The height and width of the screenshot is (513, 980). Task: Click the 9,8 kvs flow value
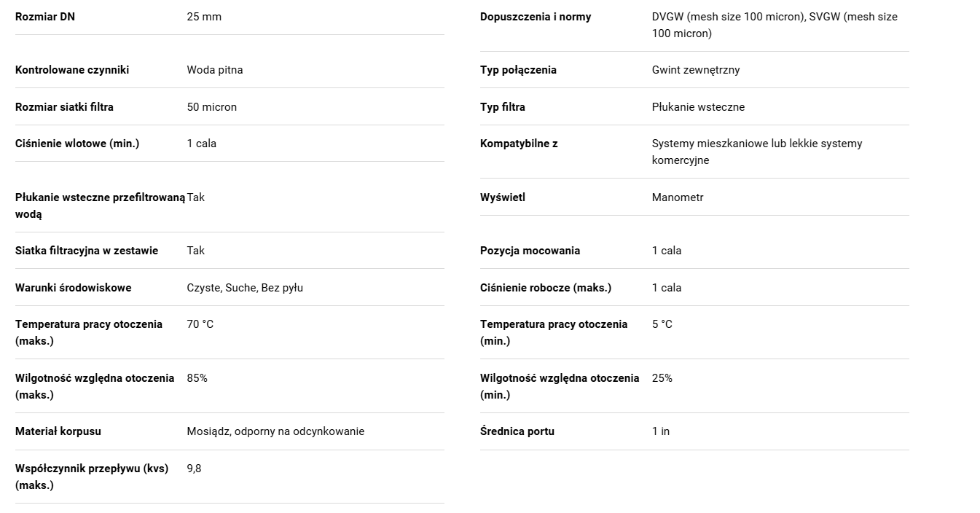pyautogui.click(x=194, y=469)
